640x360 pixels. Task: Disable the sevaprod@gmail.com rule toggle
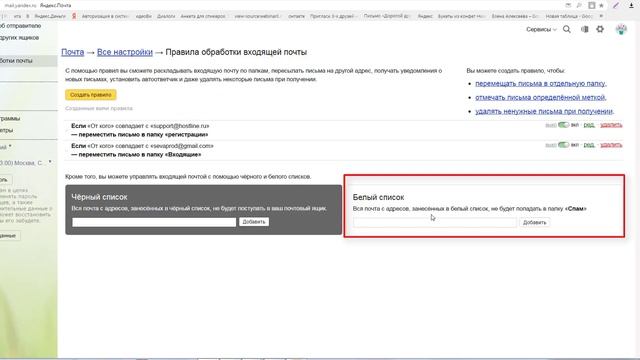click(x=563, y=145)
